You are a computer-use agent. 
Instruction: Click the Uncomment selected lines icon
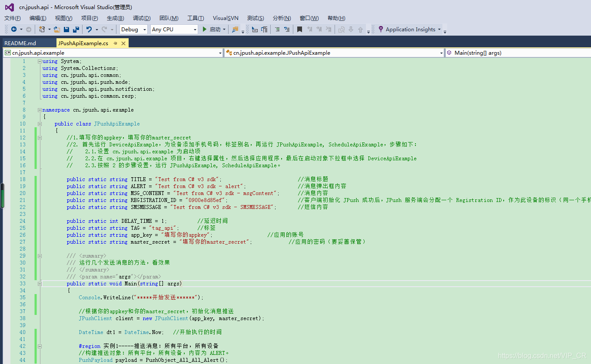pos(287,29)
